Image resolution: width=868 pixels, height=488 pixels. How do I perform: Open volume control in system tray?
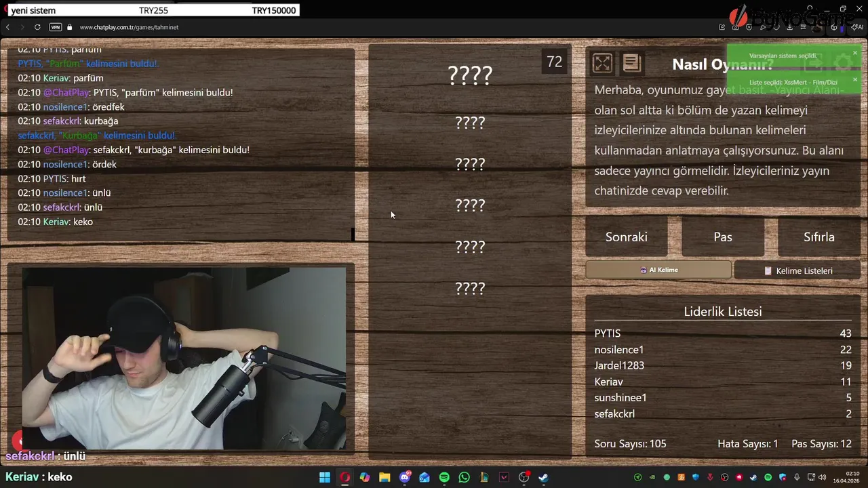click(x=822, y=477)
